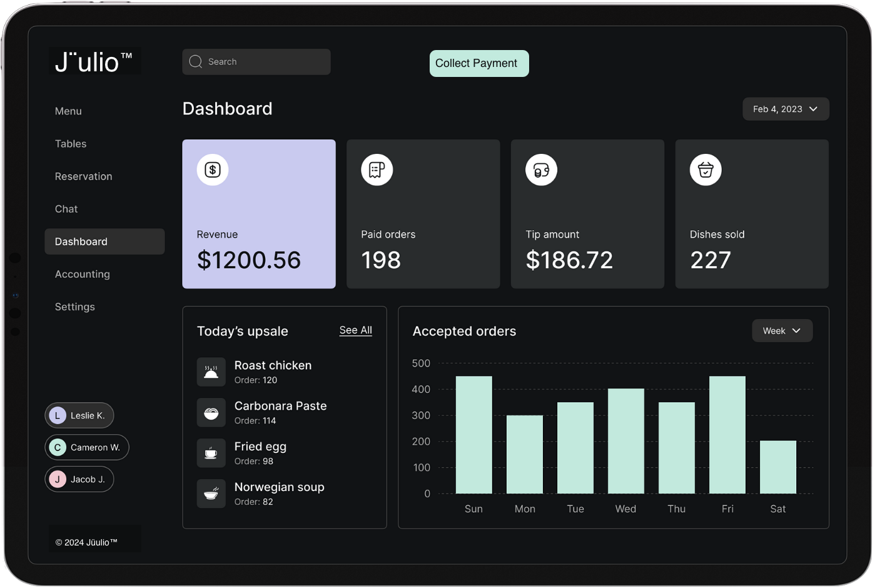
Task: Select the Cameron W. user chip
Action: [x=87, y=447]
